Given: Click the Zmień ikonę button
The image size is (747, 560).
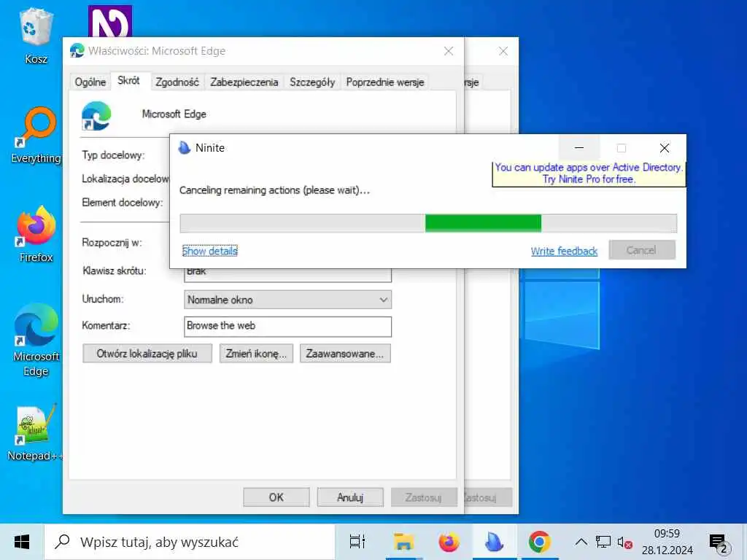Looking at the screenshot, I should pyautogui.click(x=256, y=354).
